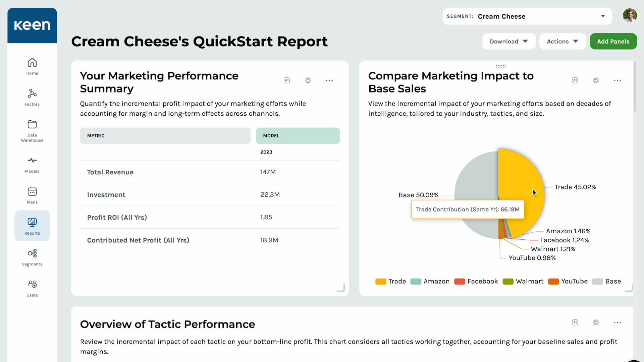Toggle Base series in pie legend
The image size is (644, 362).
coord(606,282)
